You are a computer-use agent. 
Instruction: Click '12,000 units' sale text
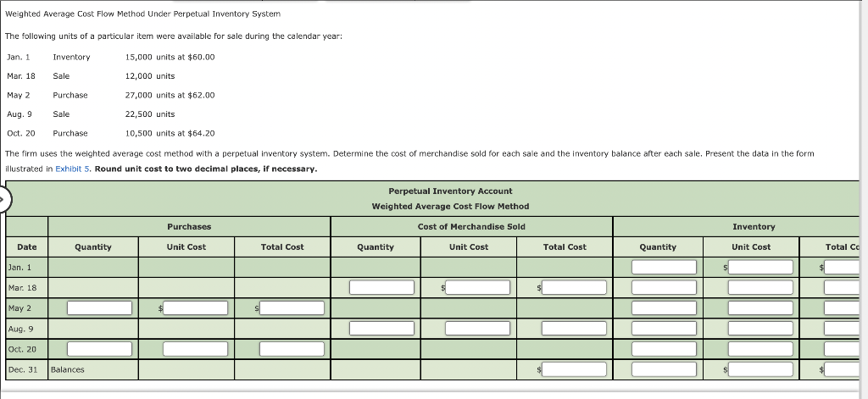tap(150, 76)
